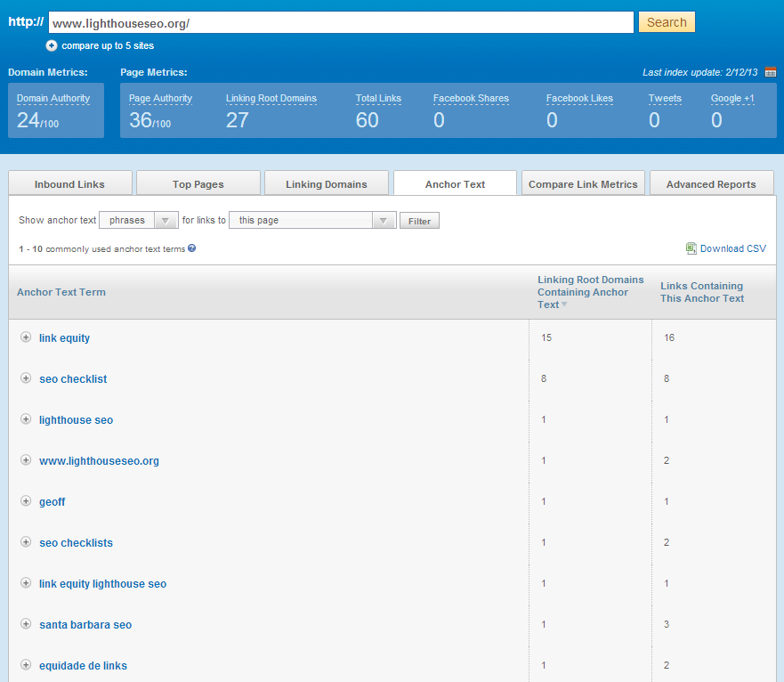Click the Linking Root Domains value 27

[237, 120]
